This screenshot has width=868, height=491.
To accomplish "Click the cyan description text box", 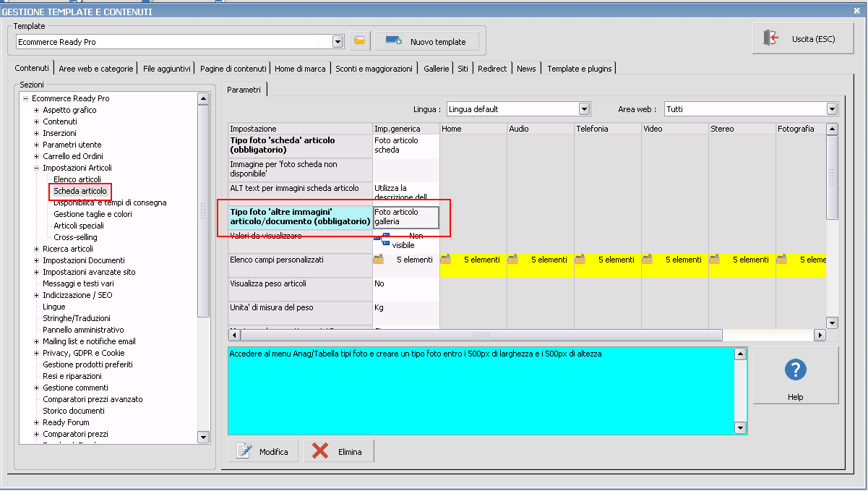I will [x=481, y=390].
